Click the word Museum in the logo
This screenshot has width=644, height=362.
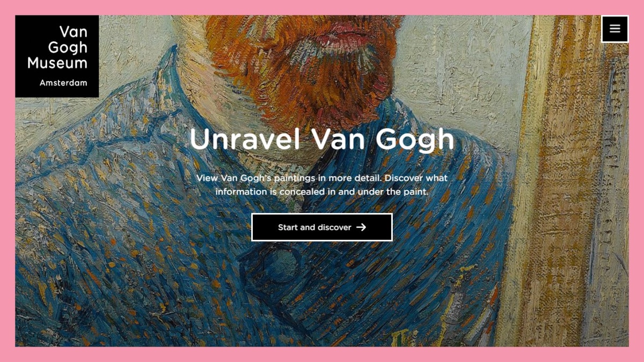pos(57,63)
